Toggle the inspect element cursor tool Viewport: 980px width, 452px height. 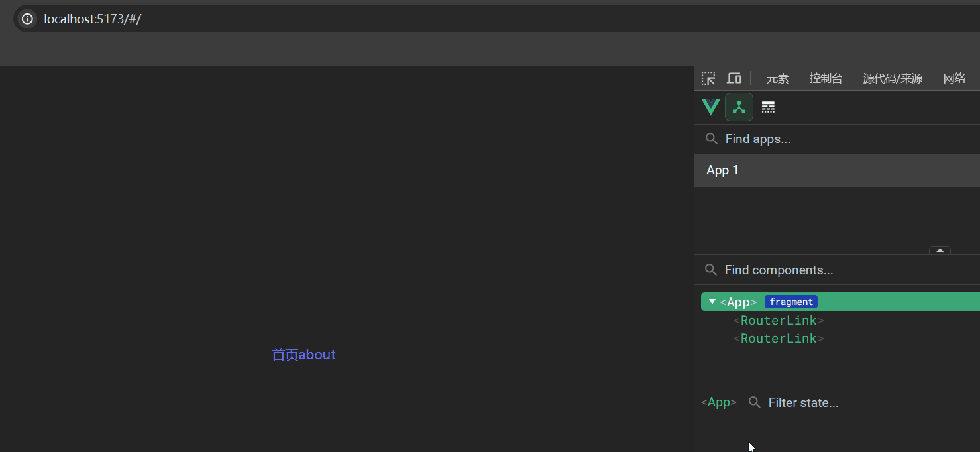coord(708,78)
